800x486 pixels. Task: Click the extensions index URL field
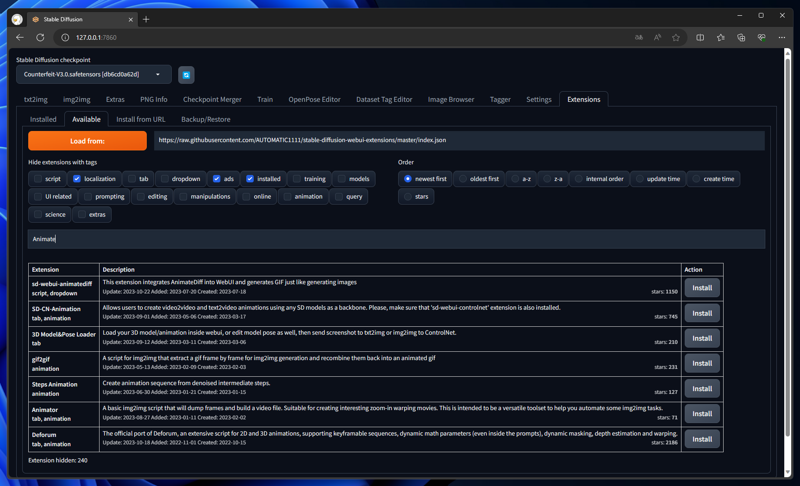(458, 141)
